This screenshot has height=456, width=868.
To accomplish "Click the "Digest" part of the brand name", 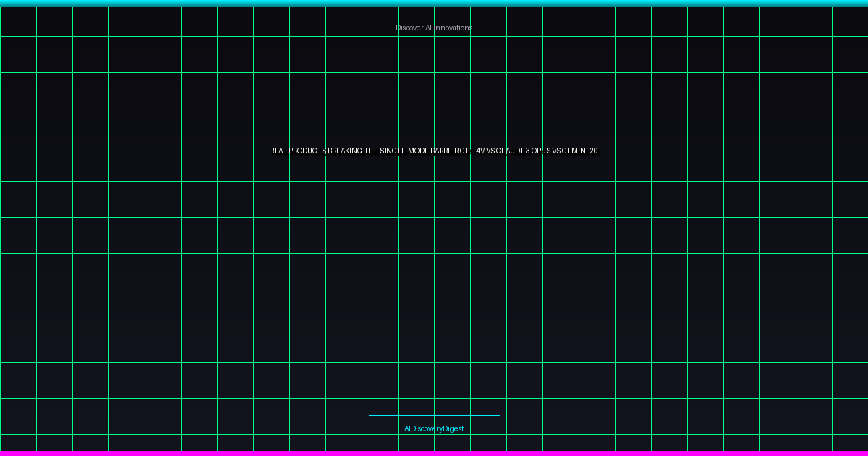I will (453, 428).
